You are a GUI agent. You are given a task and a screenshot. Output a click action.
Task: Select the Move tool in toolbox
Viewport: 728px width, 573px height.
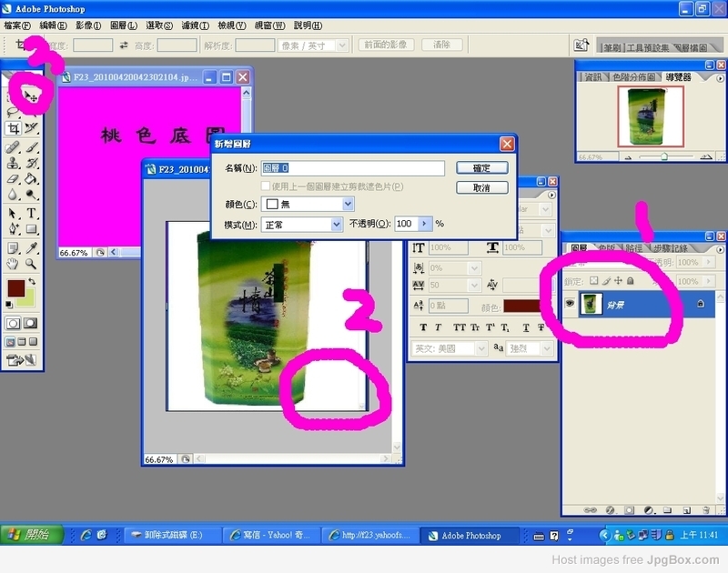point(32,94)
